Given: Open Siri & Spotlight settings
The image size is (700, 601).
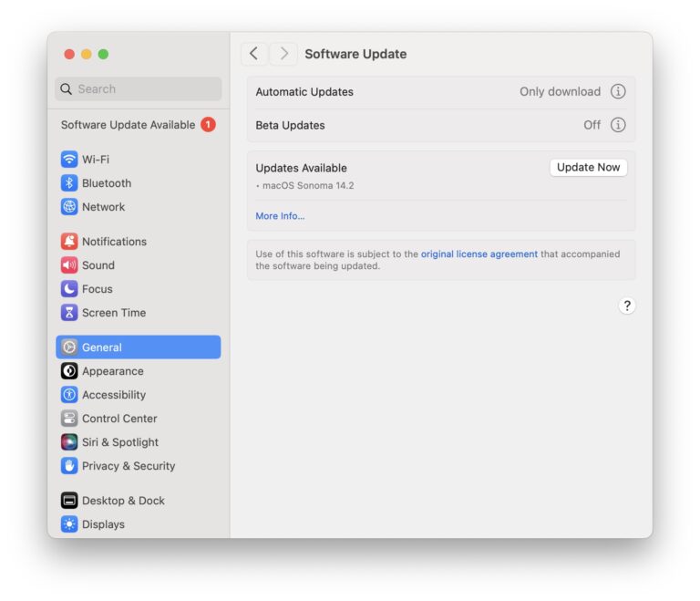Looking at the screenshot, I should point(119,442).
